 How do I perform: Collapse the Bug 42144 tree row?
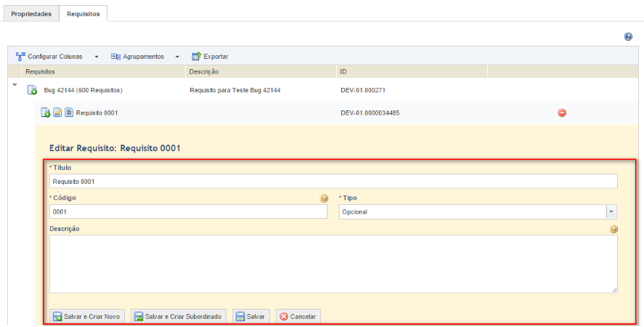(15, 84)
